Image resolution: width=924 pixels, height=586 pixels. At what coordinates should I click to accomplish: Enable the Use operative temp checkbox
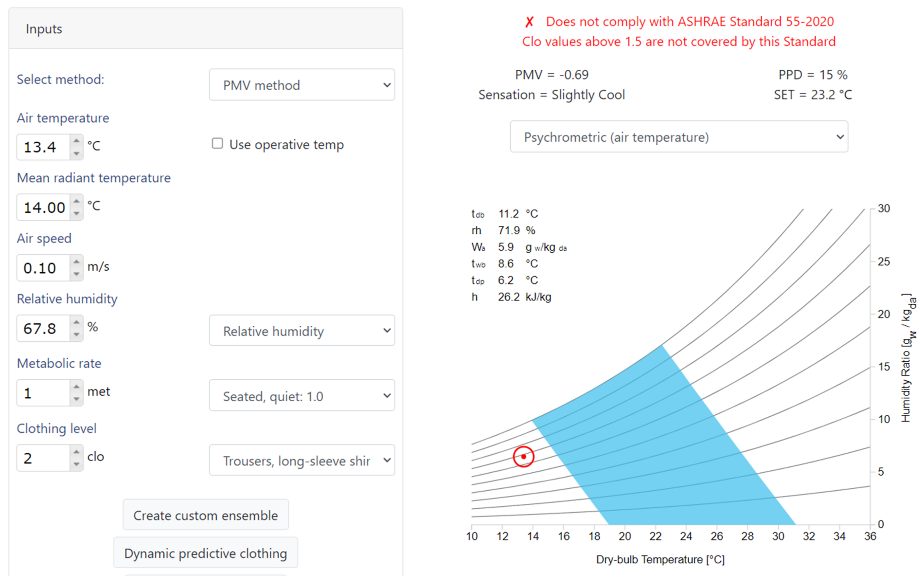coord(218,144)
